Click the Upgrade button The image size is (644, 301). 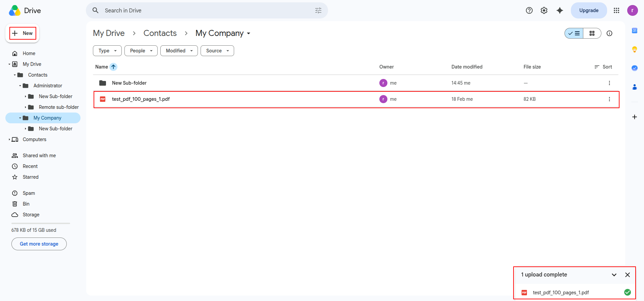[589, 10]
